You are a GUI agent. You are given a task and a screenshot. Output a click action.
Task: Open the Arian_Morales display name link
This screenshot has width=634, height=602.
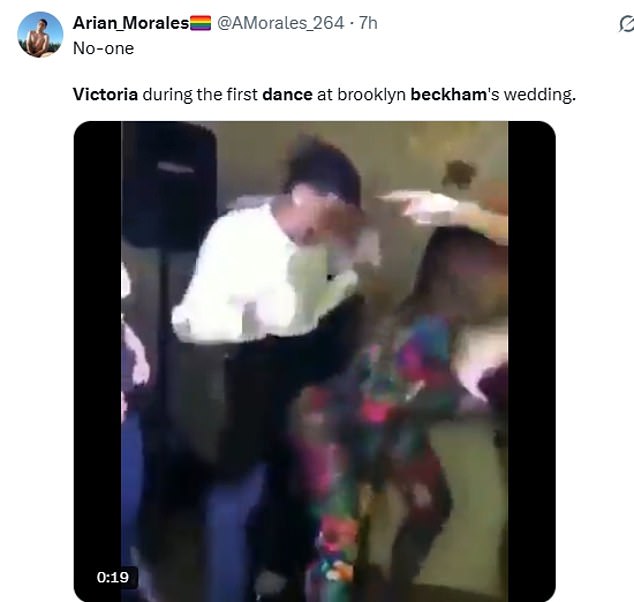pos(130,23)
